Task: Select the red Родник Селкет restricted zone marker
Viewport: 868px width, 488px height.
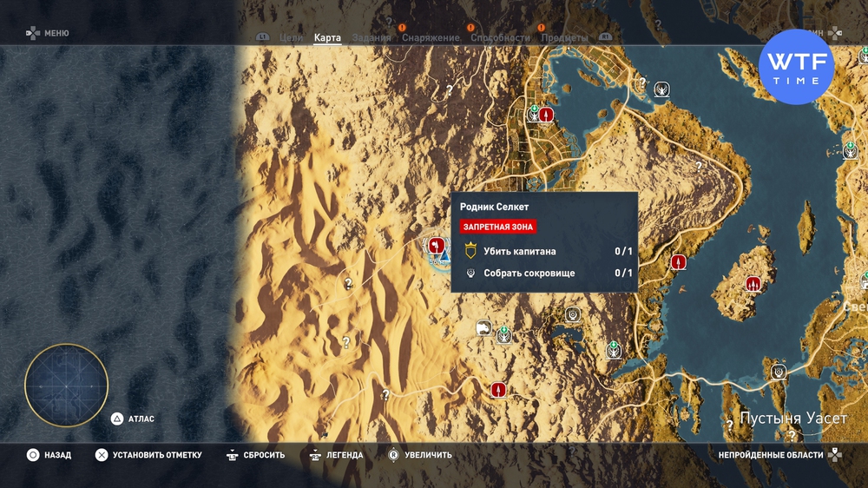Action: pyautogui.click(x=433, y=246)
